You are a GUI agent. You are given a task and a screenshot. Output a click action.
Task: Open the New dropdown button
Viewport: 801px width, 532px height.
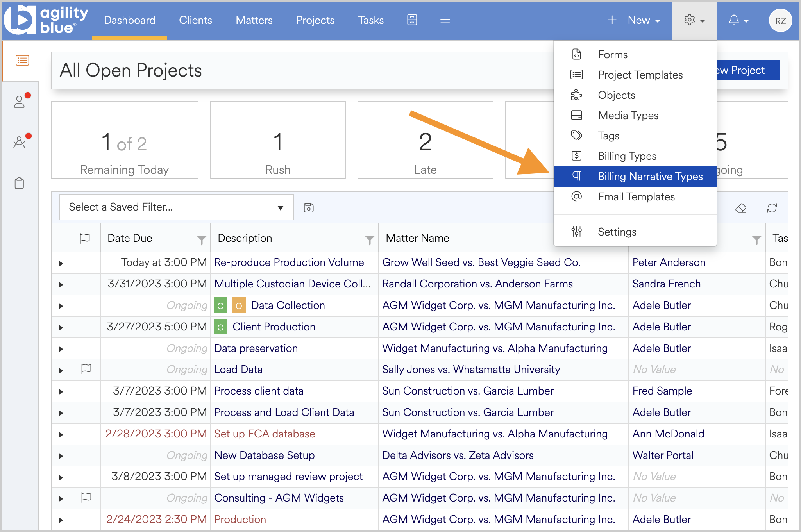click(634, 20)
